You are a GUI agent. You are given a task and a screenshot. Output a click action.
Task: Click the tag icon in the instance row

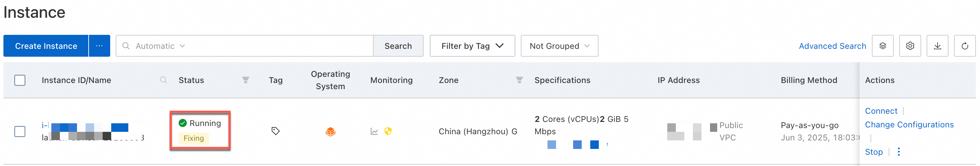(x=275, y=131)
